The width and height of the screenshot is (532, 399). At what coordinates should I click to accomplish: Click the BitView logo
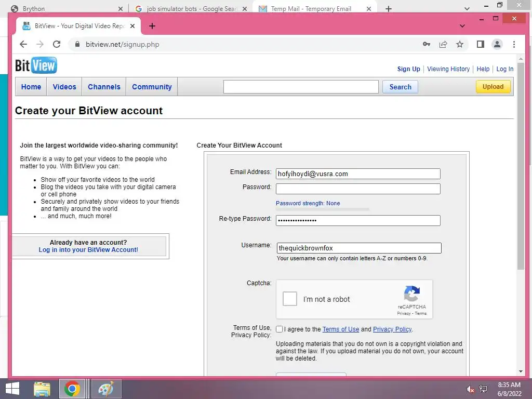click(36, 65)
